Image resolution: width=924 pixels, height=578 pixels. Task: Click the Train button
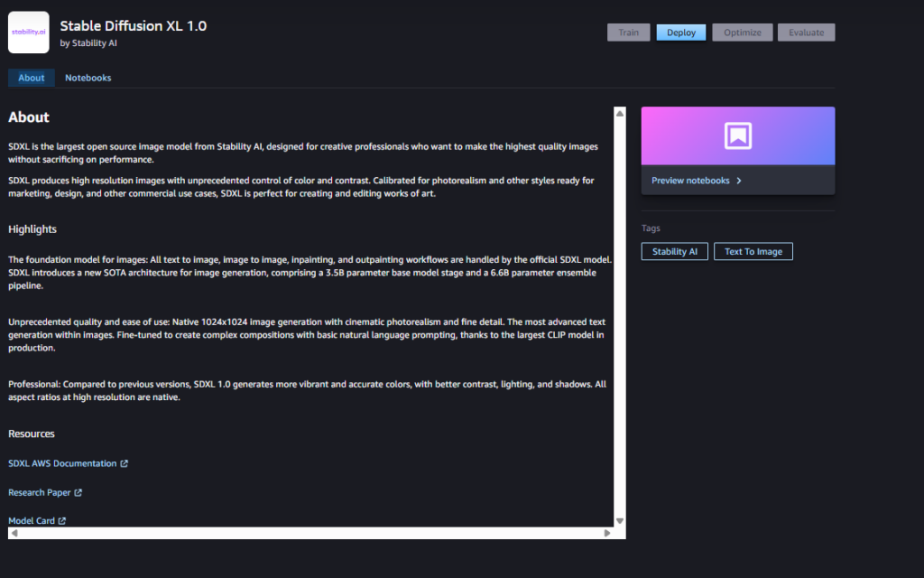click(x=628, y=33)
